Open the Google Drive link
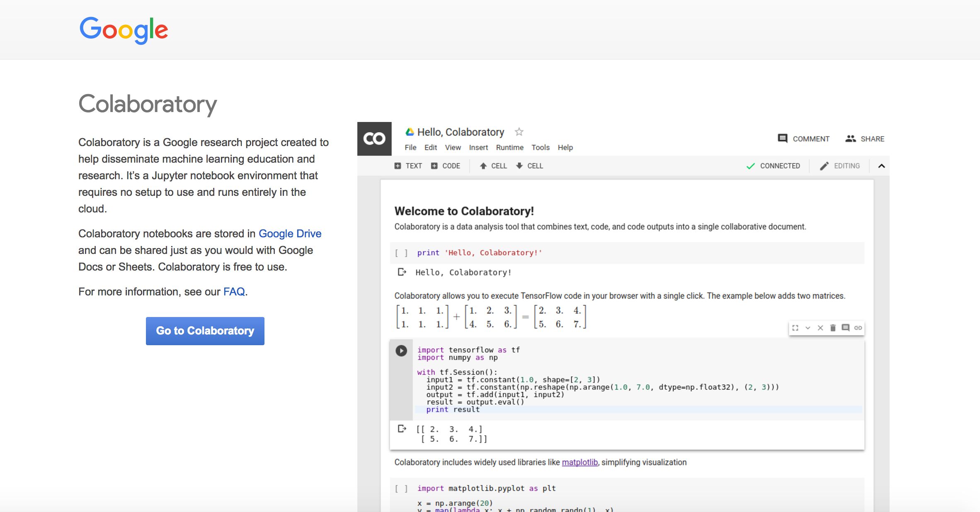The height and width of the screenshot is (512, 980). point(290,234)
